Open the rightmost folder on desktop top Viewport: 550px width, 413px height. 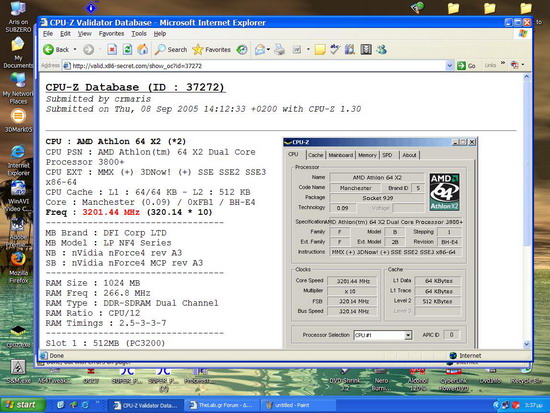tap(525, 8)
